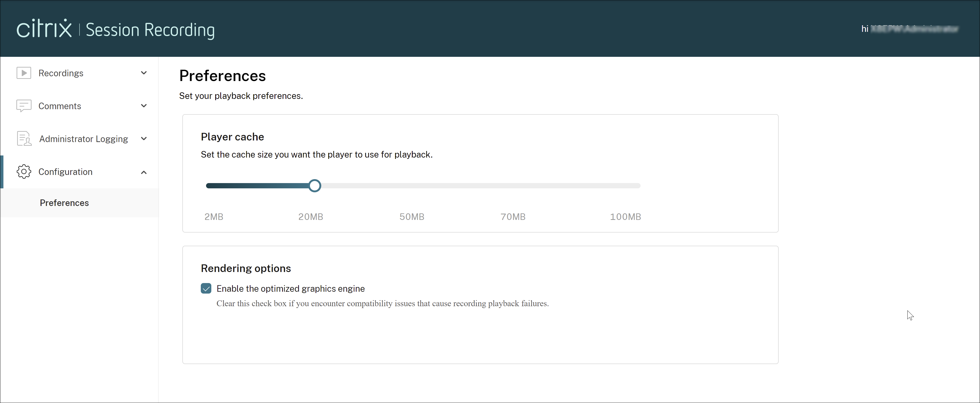Click the Configuration section label
980x403 pixels.
click(65, 171)
